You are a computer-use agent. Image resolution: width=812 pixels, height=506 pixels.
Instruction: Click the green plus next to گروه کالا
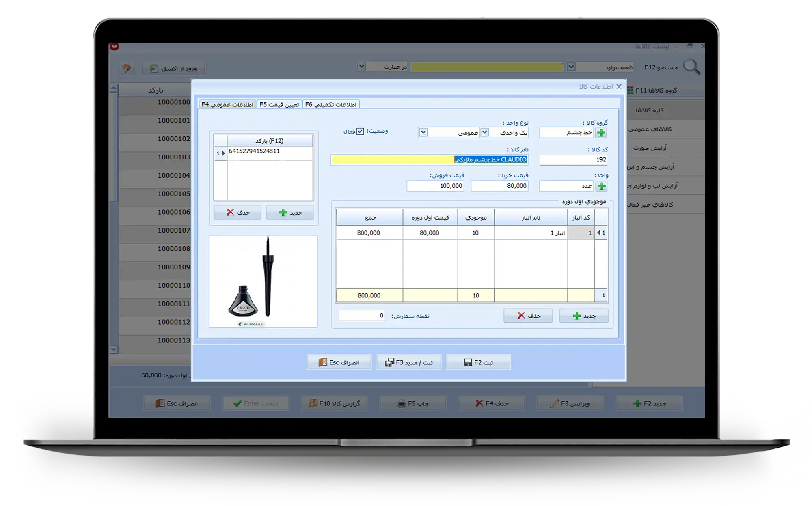(601, 133)
